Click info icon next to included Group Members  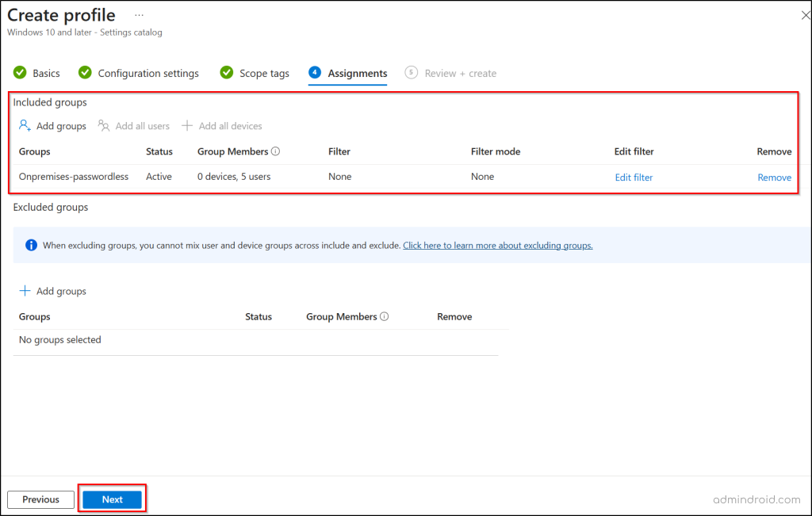[275, 151]
